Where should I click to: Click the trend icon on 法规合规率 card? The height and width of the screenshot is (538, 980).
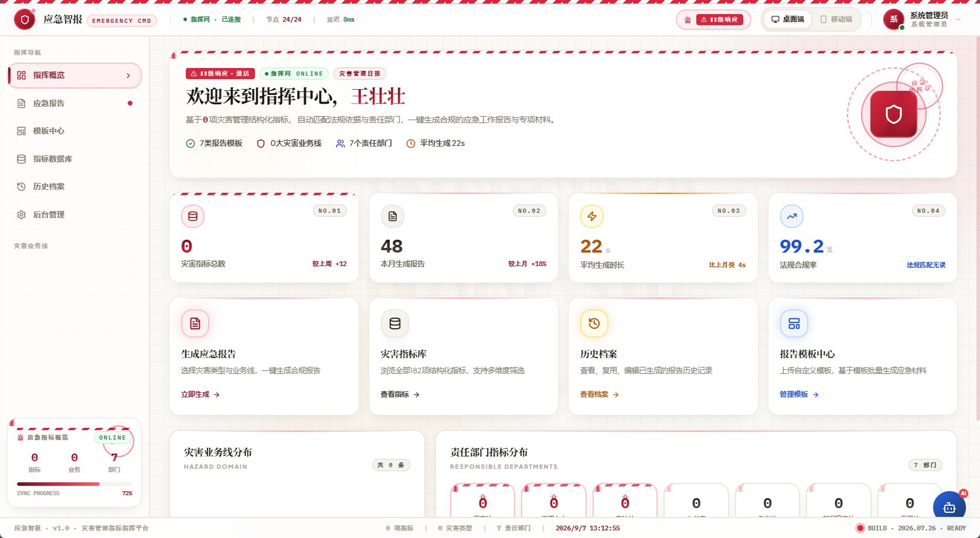tap(792, 216)
